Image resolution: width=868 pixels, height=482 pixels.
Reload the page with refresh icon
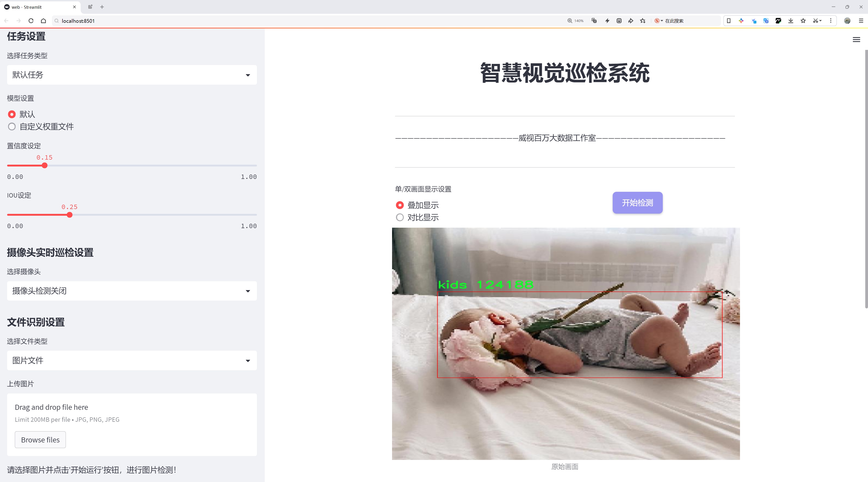point(31,21)
